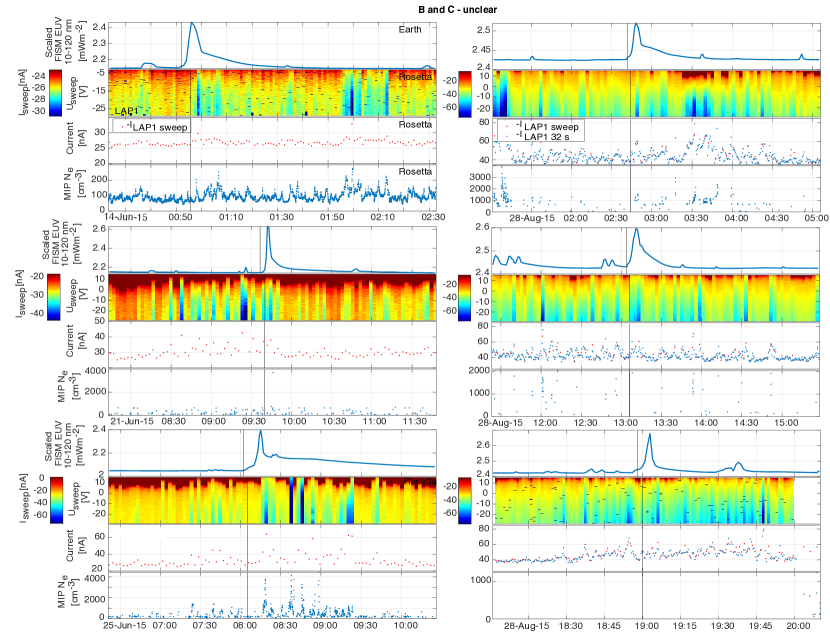This screenshot has height=638, width=830.
Task: Click the '28-Aug-15' date next to 02:00
Action: [x=531, y=218]
